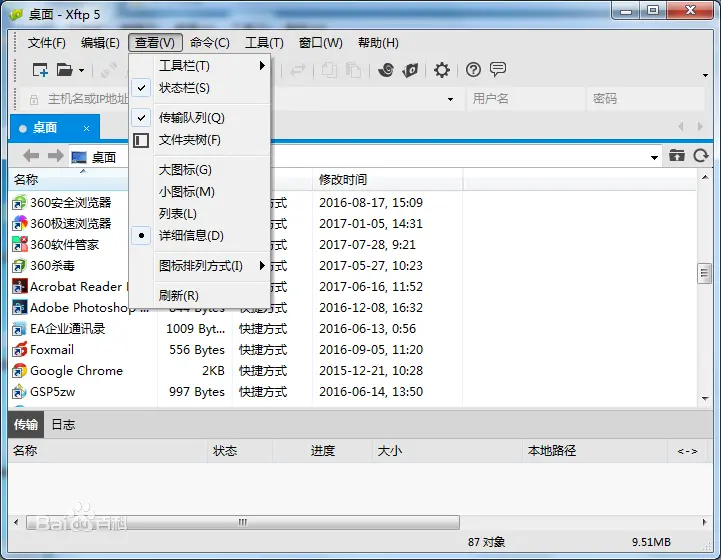Choose 刷新(R) from the view menu

(x=200, y=296)
